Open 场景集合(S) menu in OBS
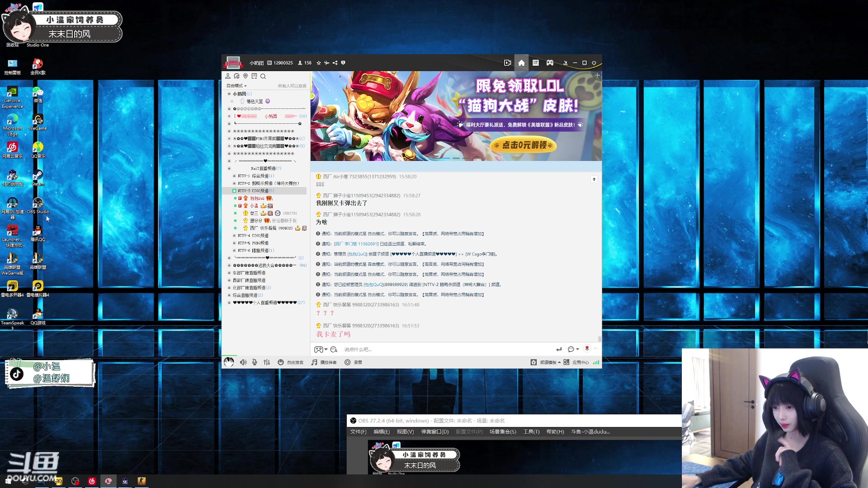Screen dimensions: 868x488 503,432
